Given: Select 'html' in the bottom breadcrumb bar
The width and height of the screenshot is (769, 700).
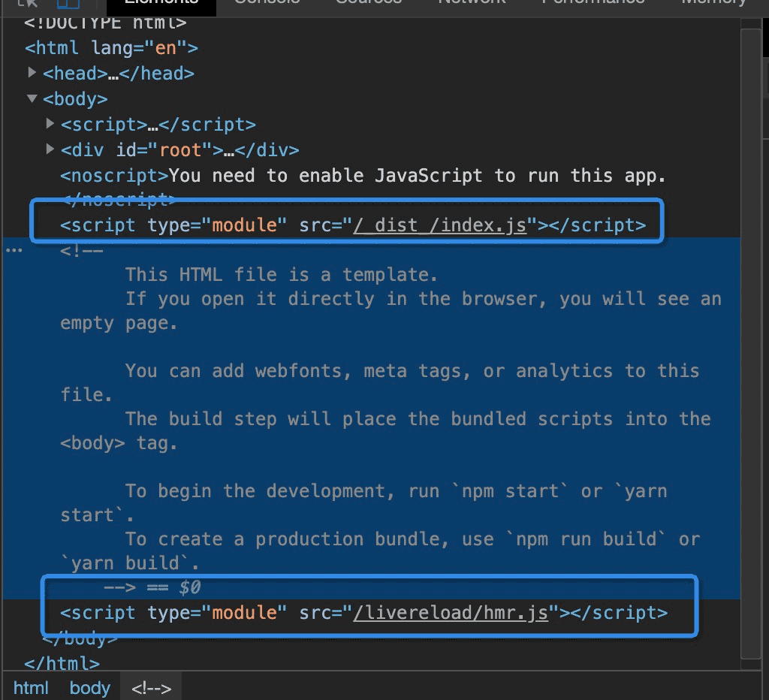Looking at the screenshot, I should pos(30,688).
